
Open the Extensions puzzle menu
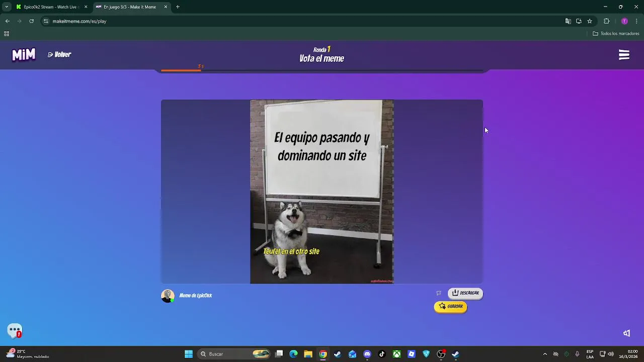point(606,21)
